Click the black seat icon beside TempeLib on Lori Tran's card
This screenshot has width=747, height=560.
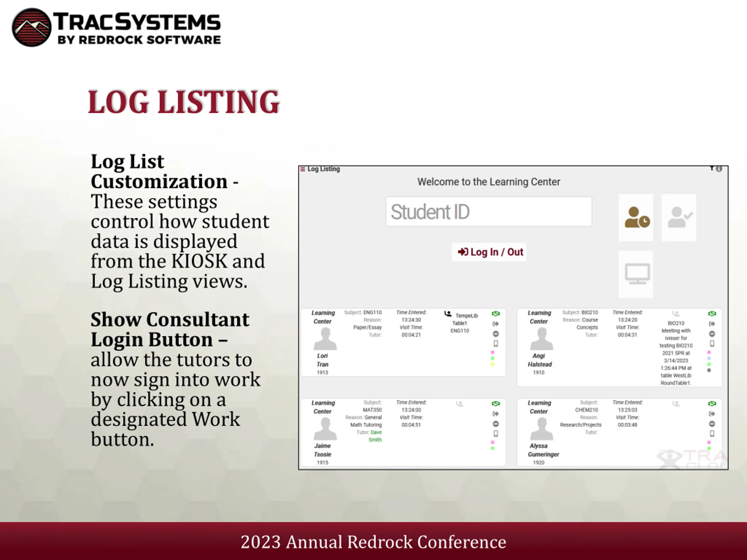coord(448,314)
